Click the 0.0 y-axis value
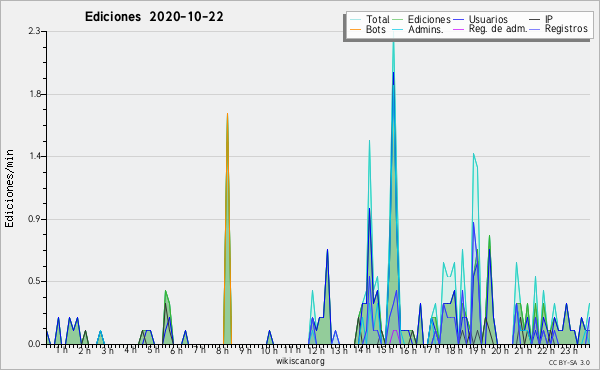Image resolution: width=600 pixels, height=370 pixels. pyautogui.click(x=34, y=344)
